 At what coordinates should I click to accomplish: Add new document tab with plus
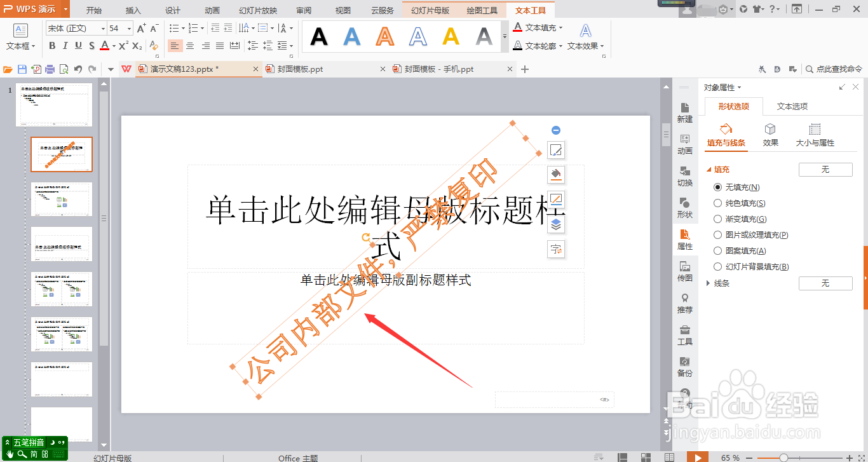[525, 69]
